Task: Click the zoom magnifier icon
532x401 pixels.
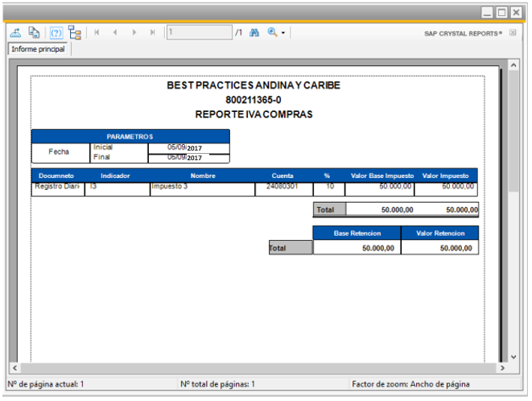Action: 272,33
